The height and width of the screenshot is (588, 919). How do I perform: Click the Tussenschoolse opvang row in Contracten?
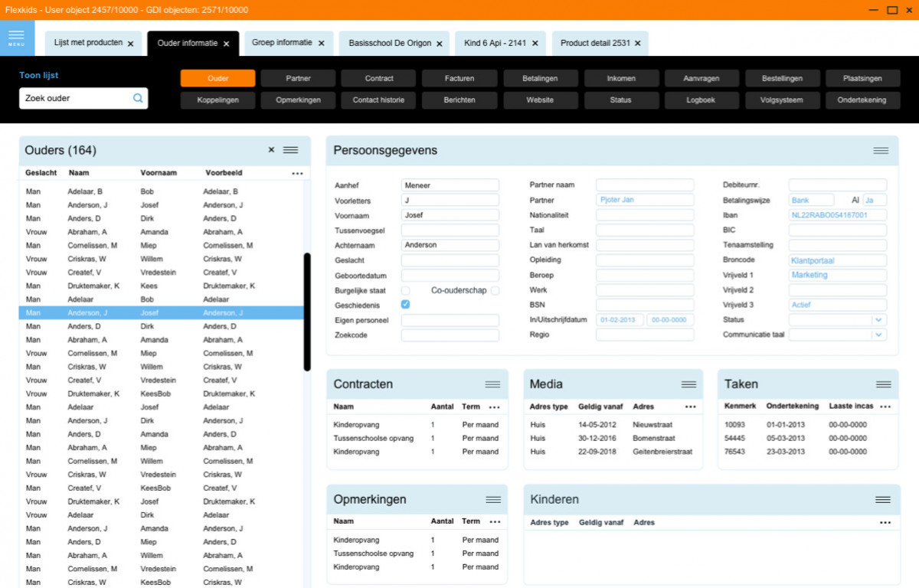click(x=417, y=439)
